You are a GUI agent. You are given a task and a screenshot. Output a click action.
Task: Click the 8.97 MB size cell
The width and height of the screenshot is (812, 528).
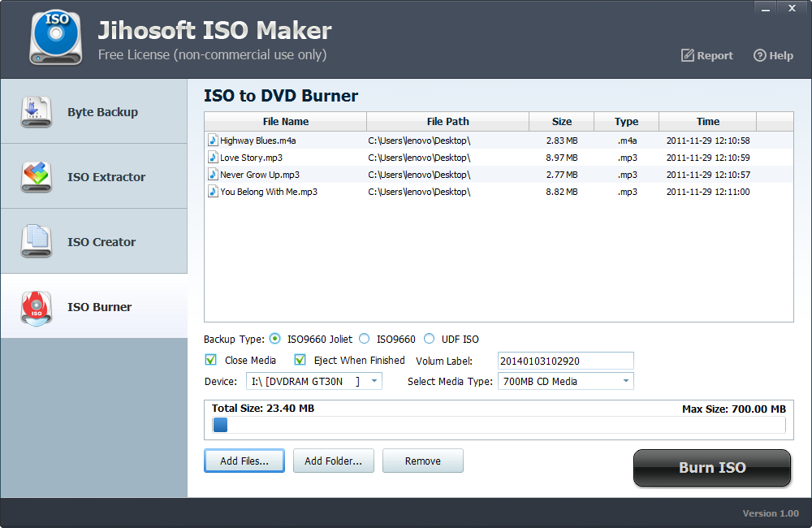562,158
